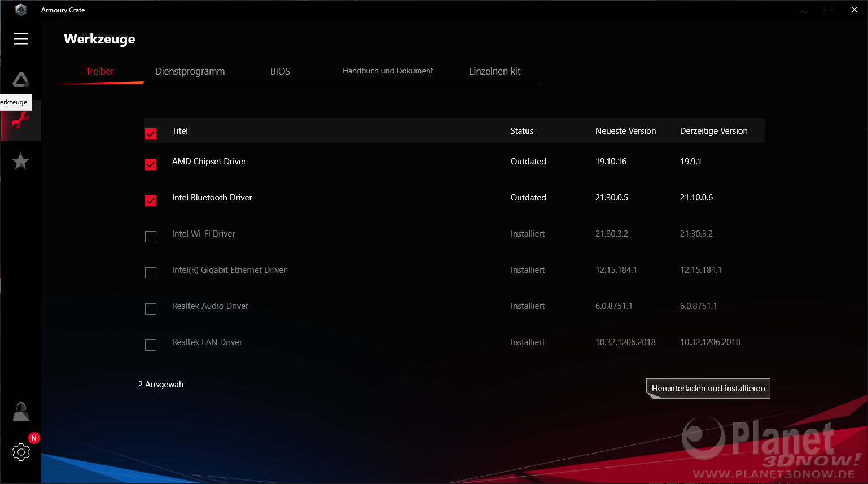Click the Intel Bluetooth Driver title
This screenshot has height=484, width=868.
[212, 198]
